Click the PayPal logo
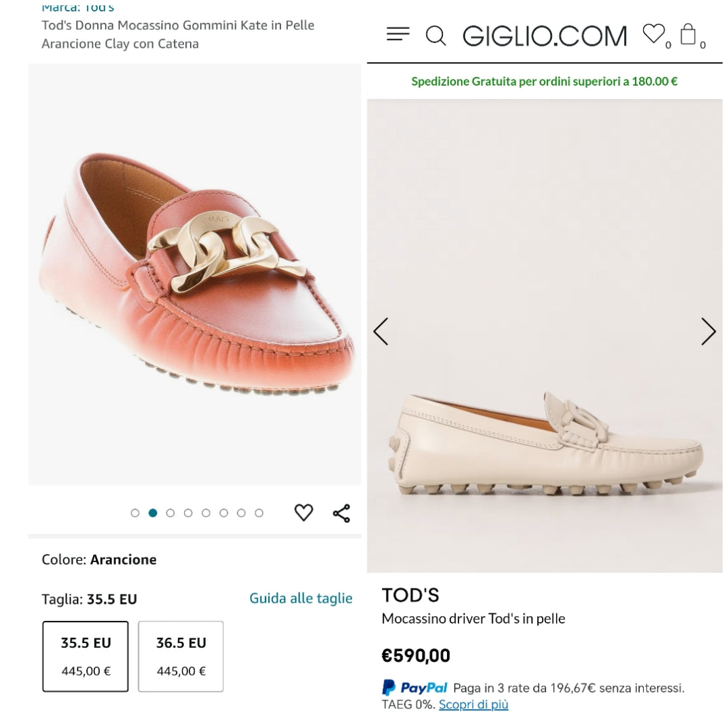The height and width of the screenshot is (728, 728). pyautogui.click(x=415, y=688)
